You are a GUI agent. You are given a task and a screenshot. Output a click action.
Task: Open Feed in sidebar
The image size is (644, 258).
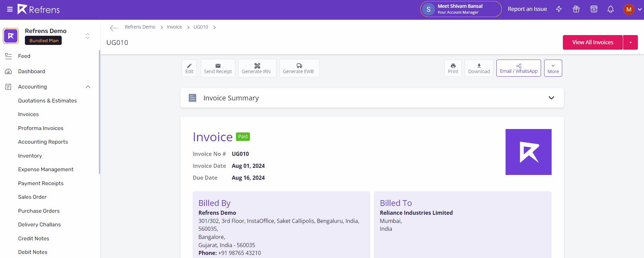click(x=24, y=56)
